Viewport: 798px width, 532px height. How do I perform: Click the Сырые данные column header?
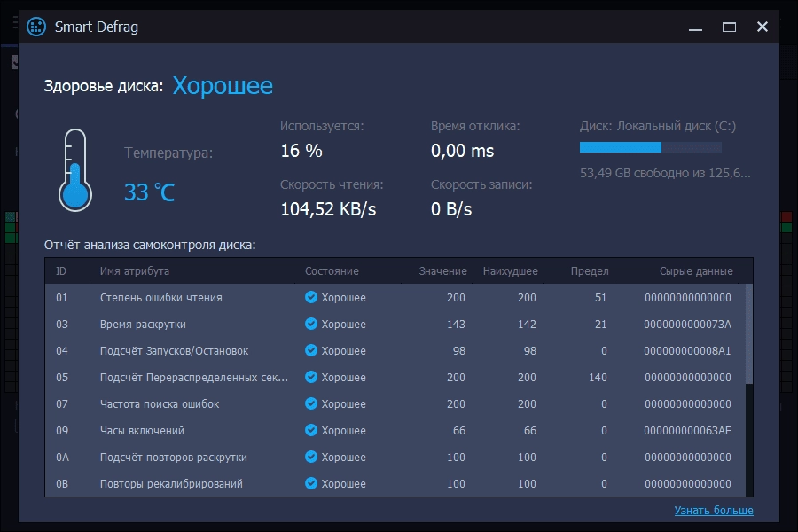coord(696,270)
